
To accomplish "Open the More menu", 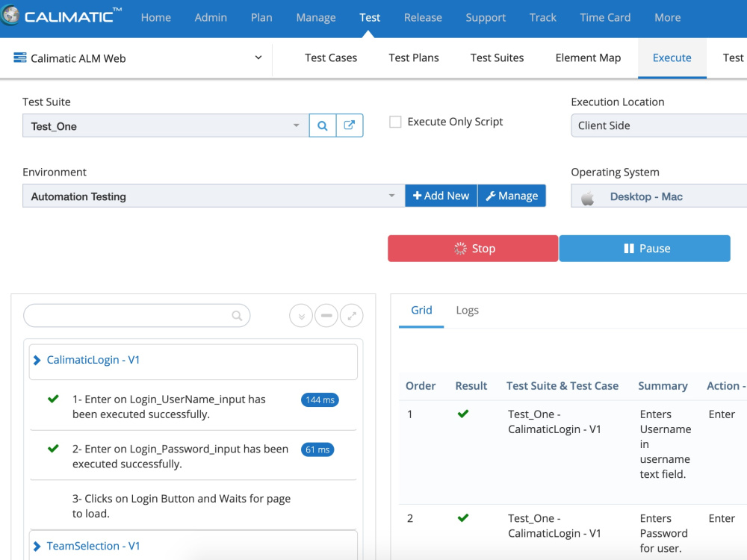I will 667,18.
